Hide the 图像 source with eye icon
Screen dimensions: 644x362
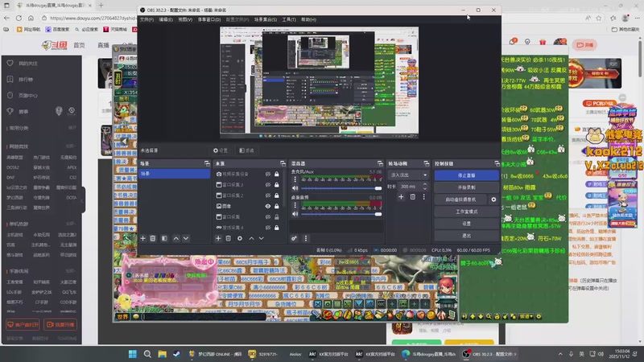point(268,206)
